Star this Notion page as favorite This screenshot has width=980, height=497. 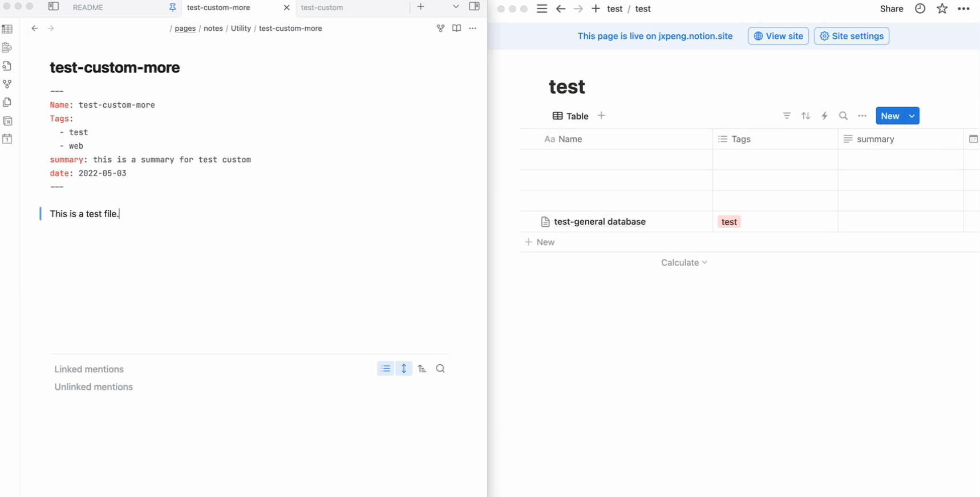point(942,9)
